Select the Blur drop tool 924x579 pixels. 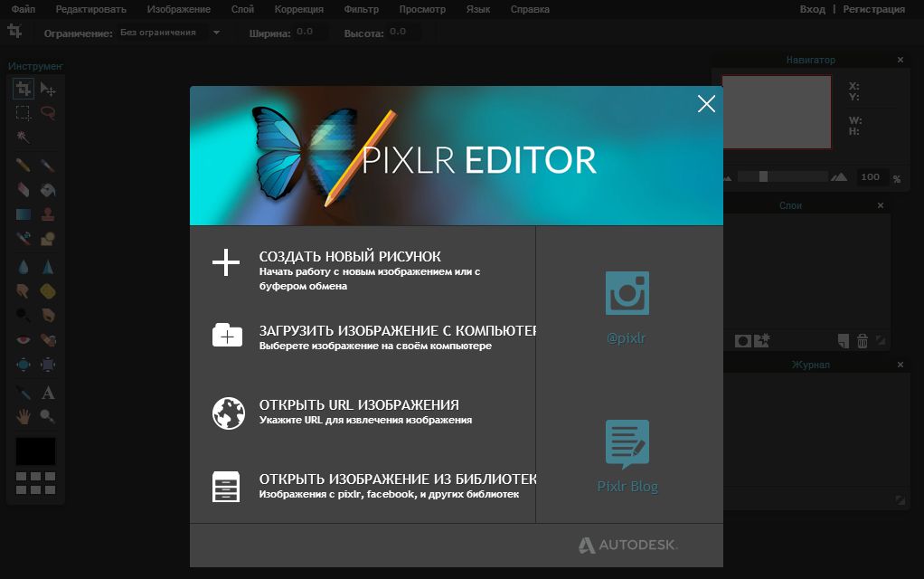[23, 267]
